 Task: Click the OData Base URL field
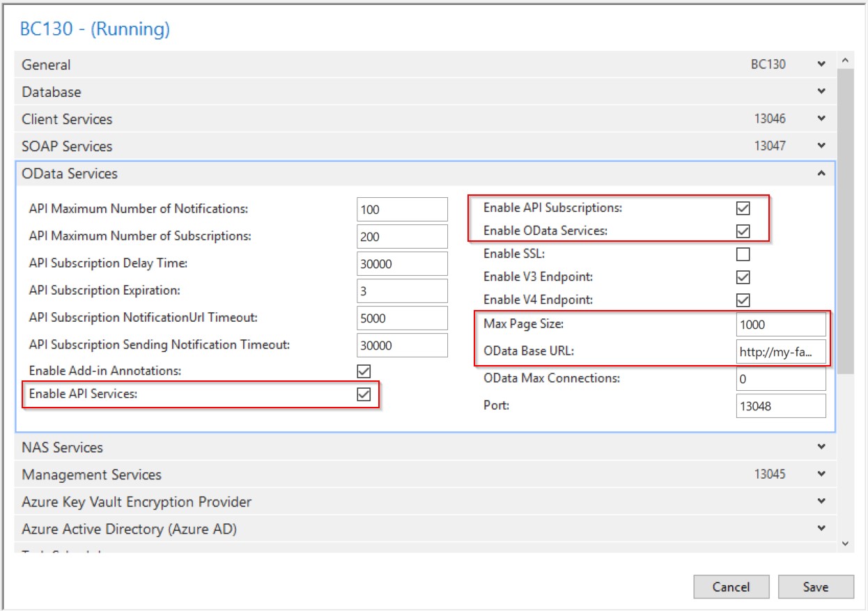point(780,352)
